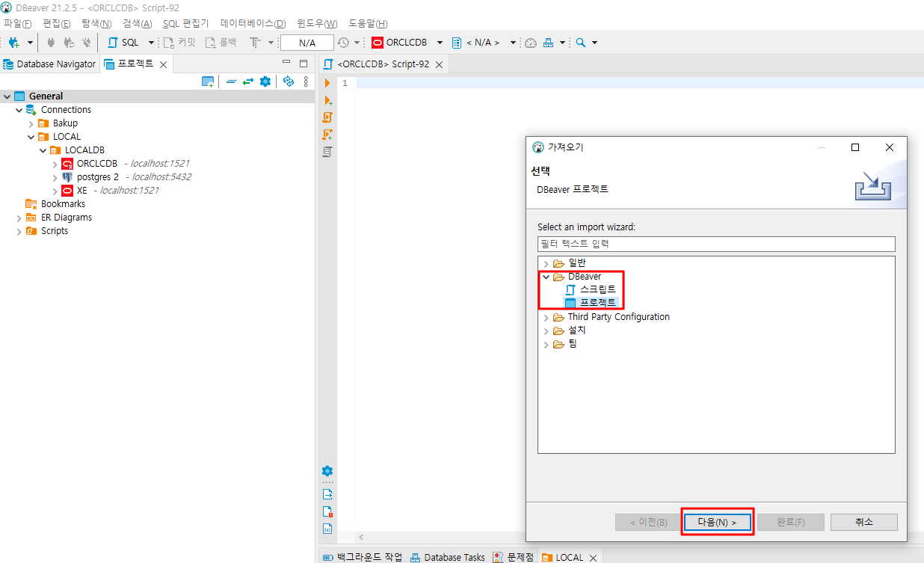The height and width of the screenshot is (563, 924).
Task: Click the network diagram icon in toolbar
Action: coord(548,43)
